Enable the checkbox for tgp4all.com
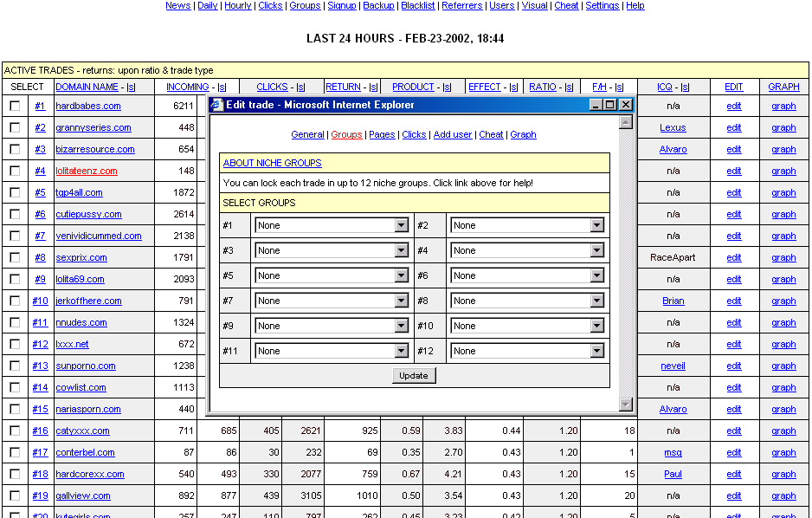Viewport: 812px width, 518px height. pos(15,192)
